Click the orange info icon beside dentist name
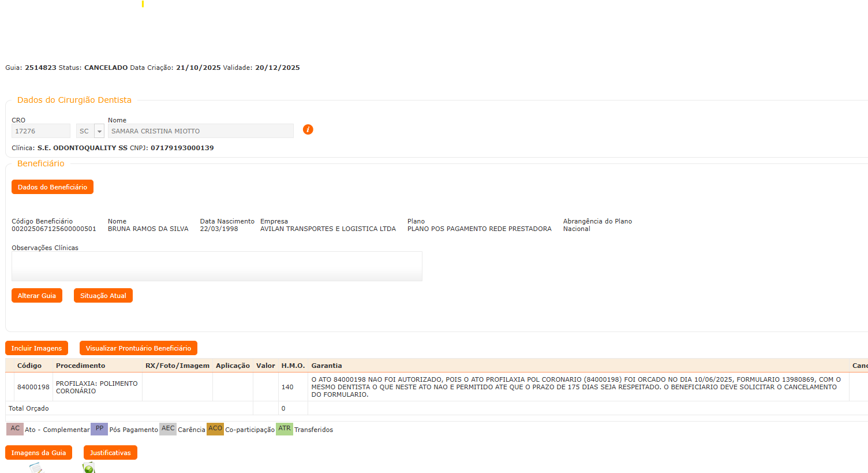The width and height of the screenshot is (868, 473). pyautogui.click(x=308, y=129)
